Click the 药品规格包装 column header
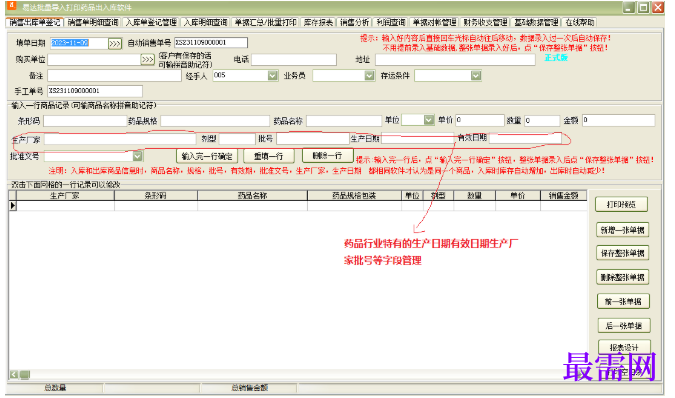 [354, 196]
